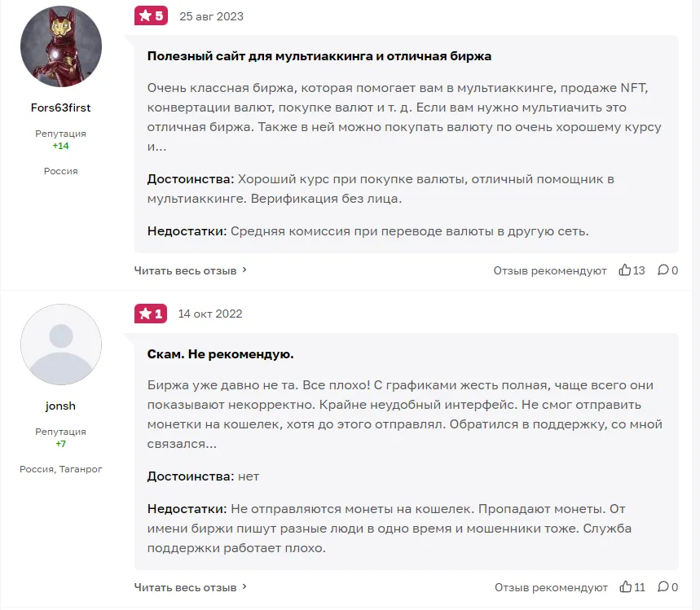Screen dimensions: 700x610
Task: Click Fors63first's superhero avatar
Action: tap(60, 46)
